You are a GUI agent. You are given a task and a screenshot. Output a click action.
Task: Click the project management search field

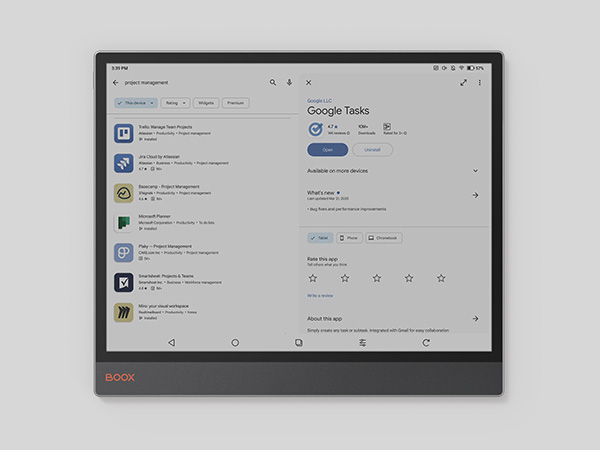[x=146, y=83]
